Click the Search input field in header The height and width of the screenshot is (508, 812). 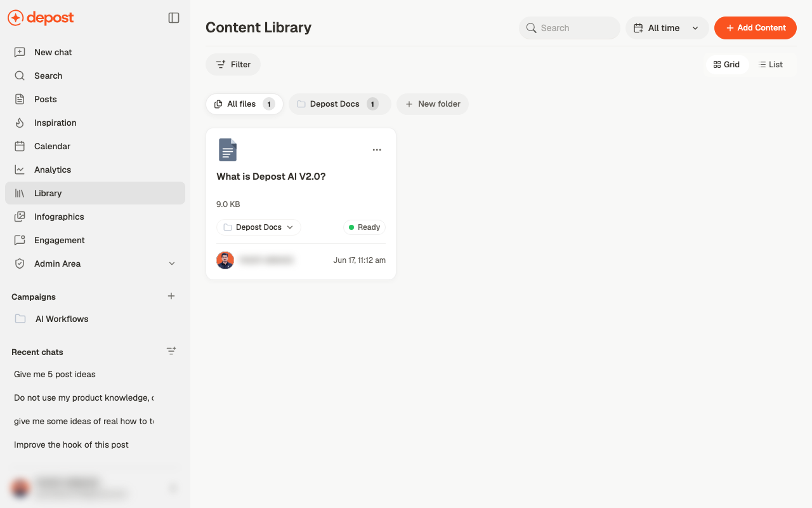570,28
